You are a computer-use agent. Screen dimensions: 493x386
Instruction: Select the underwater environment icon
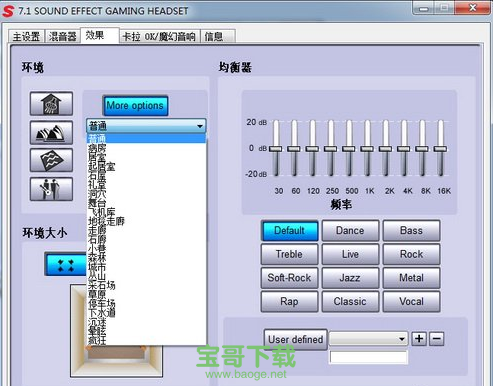51,160
